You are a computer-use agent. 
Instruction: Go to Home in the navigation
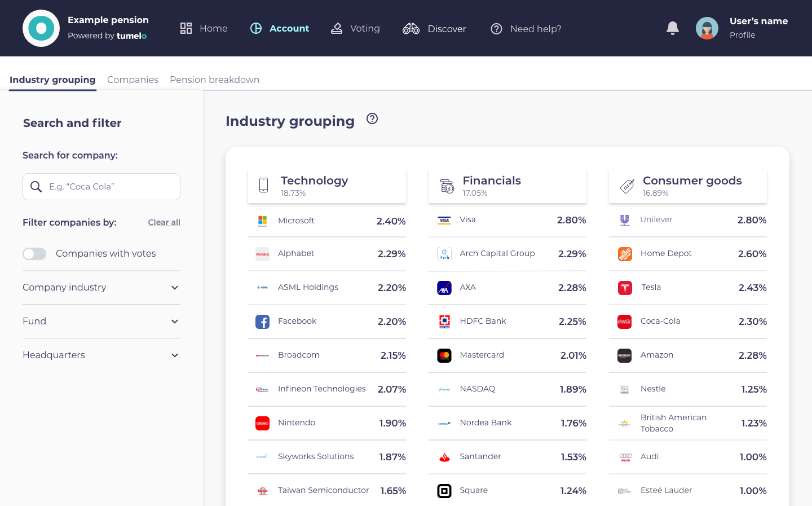click(204, 28)
